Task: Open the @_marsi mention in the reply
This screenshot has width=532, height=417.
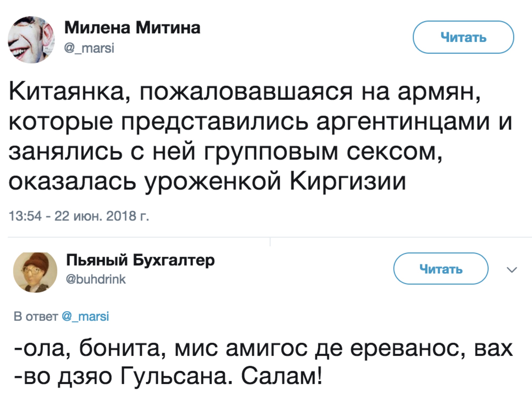Action: pos(85,317)
